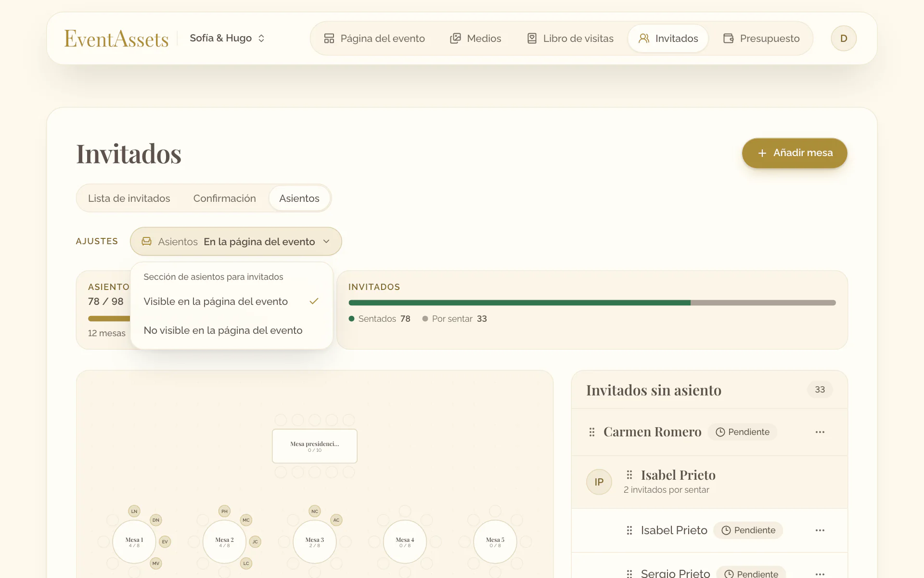Select the Mesa 2 table
Image resolution: width=924 pixels, height=578 pixels.
pyautogui.click(x=225, y=542)
